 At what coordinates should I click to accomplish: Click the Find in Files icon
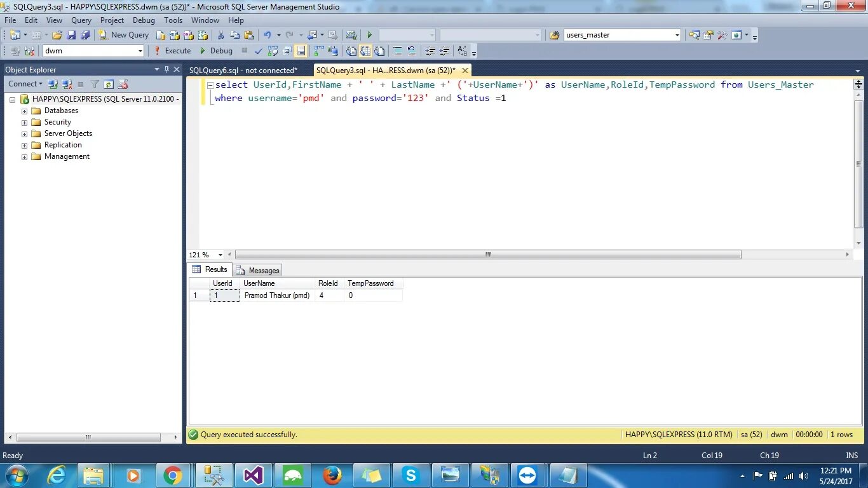(554, 35)
